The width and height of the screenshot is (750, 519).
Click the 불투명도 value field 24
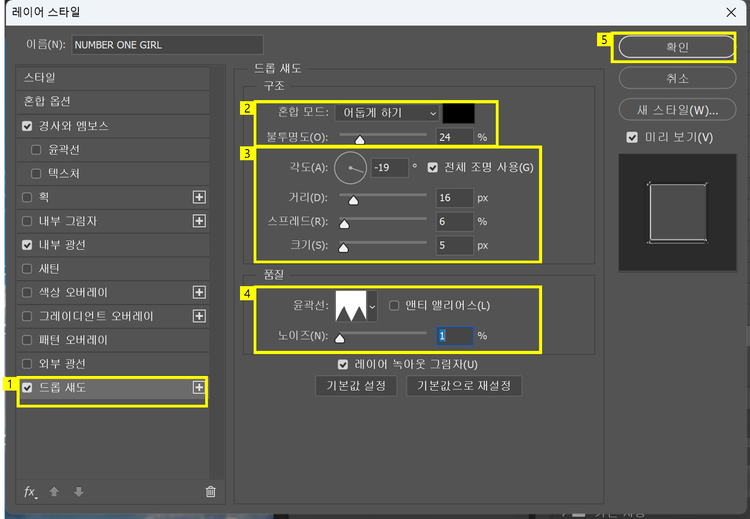point(454,137)
